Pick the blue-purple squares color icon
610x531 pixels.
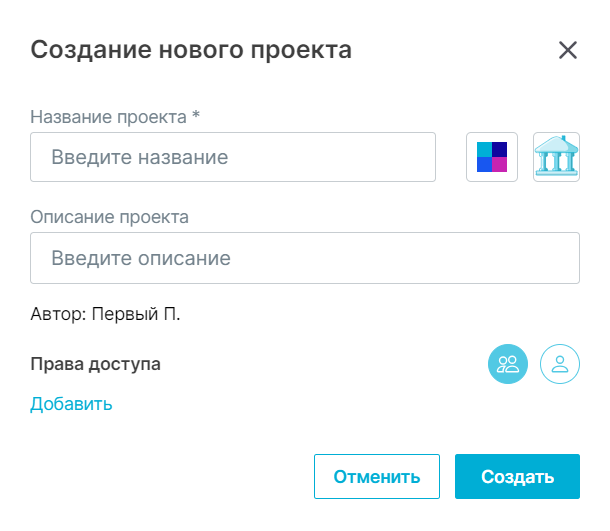[x=492, y=157]
